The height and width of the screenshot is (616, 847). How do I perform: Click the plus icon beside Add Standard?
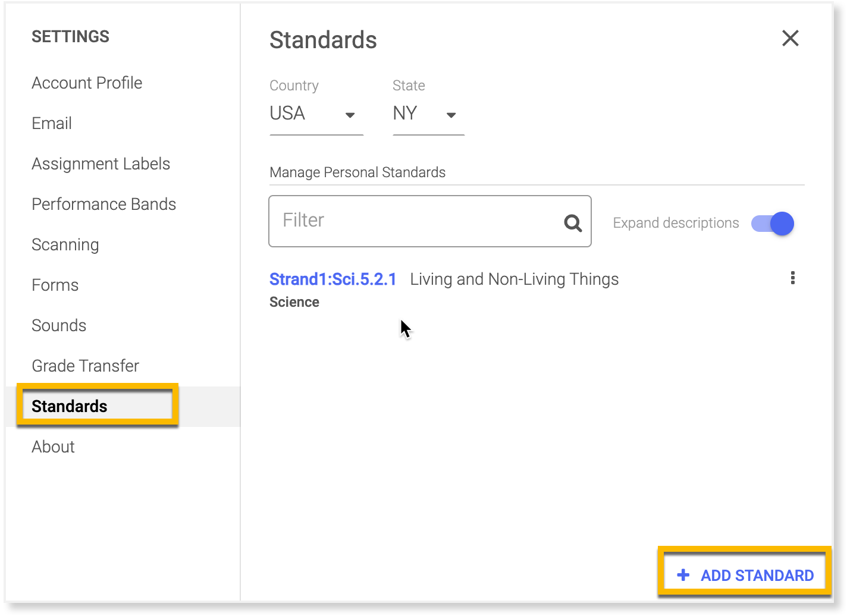(x=683, y=575)
